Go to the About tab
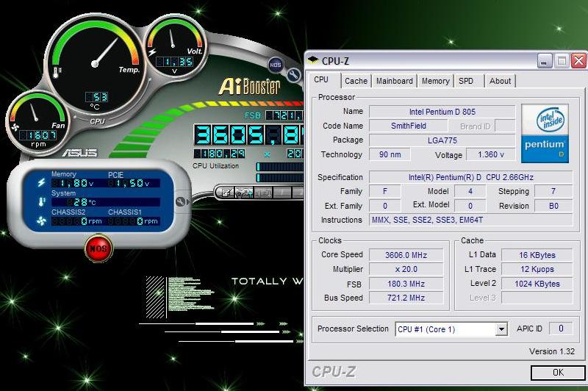This screenshot has width=588, height=391. [x=501, y=81]
